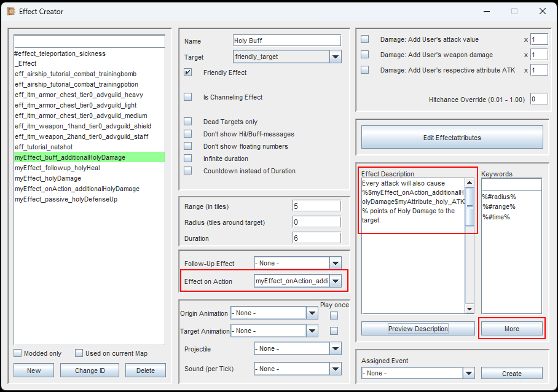Viewport: 558px width, 392px height.
Task: Open the Target dropdown
Action: (335, 57)
